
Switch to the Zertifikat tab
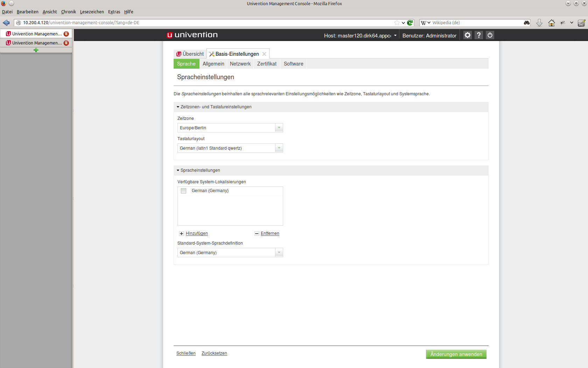[267, 64]
